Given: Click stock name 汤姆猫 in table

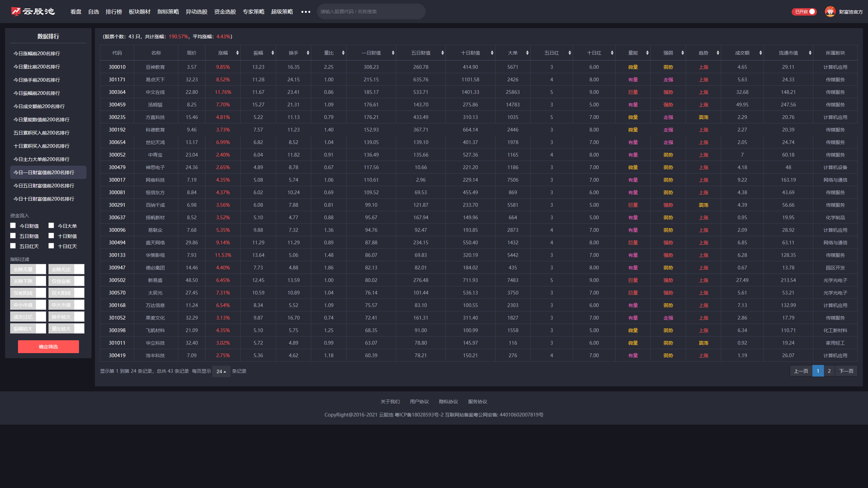Looking at the screenshot, I should pos(155,105).
